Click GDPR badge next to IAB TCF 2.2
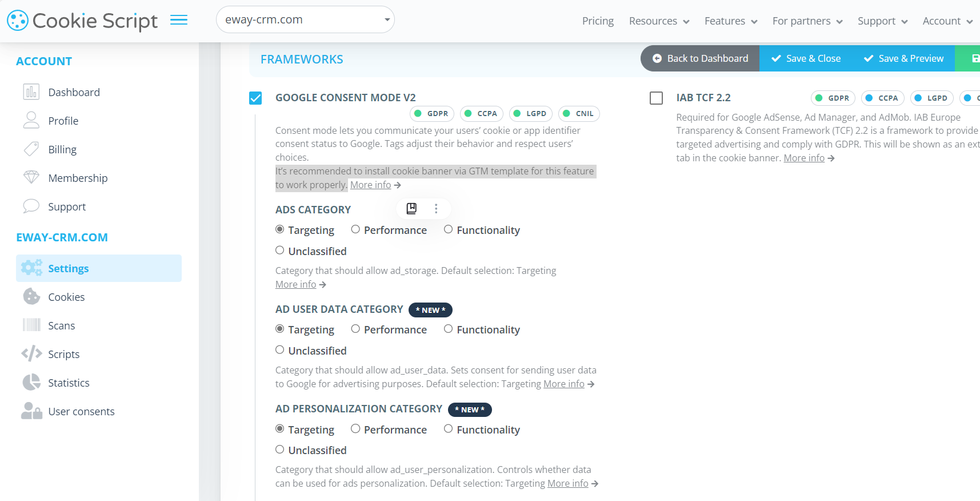980x501 pixels. [x=833, y=98]
